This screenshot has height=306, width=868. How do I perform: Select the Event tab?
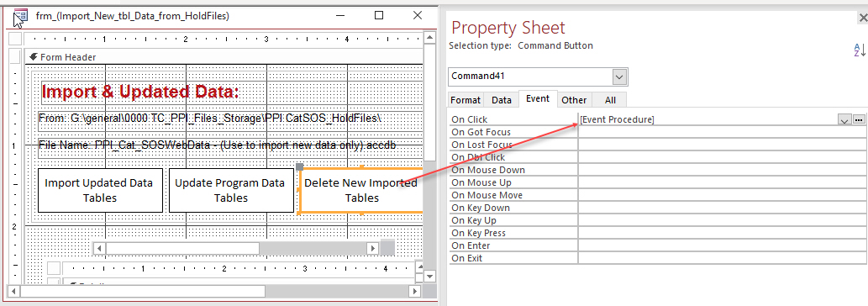538,98
